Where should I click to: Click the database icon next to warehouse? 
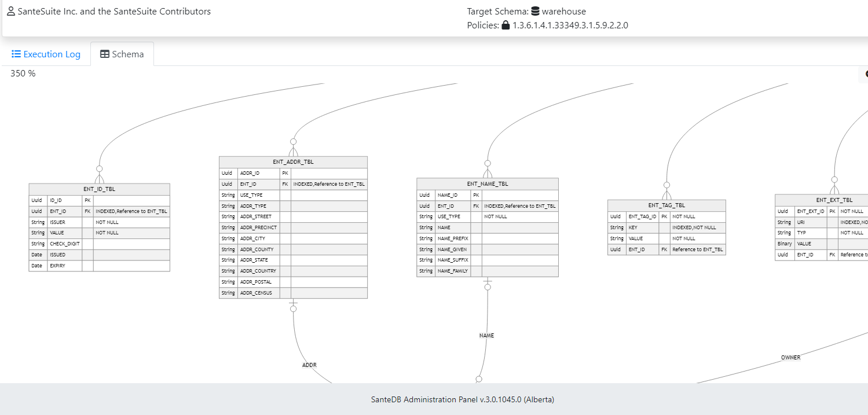[535, 12]
